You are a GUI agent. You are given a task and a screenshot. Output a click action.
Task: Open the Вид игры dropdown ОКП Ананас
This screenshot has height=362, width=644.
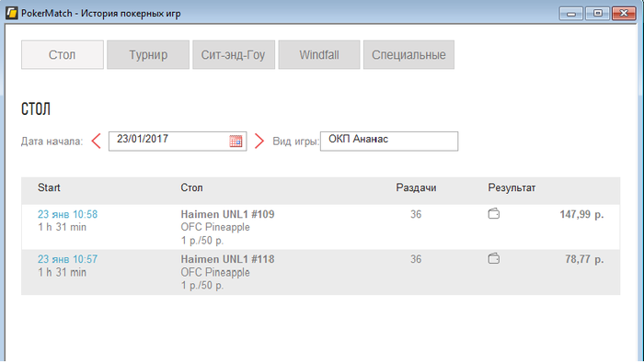pyautogui.click(x=389, y=141)
